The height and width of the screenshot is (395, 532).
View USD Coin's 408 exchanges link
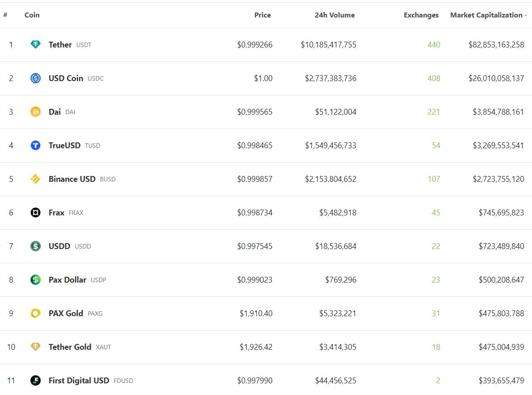point(434,78)
